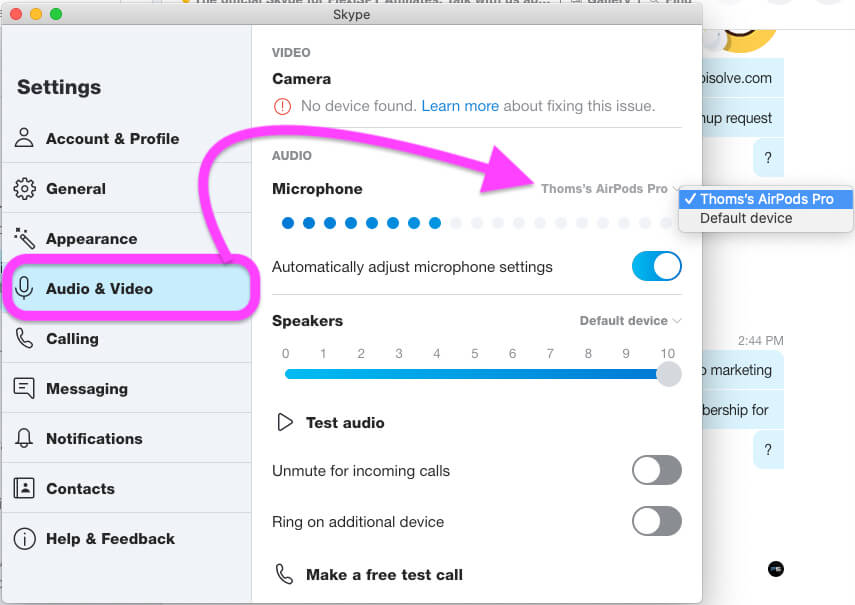Click the Camera heading
This screenshot has width=855, height=605.
point(302,79)
